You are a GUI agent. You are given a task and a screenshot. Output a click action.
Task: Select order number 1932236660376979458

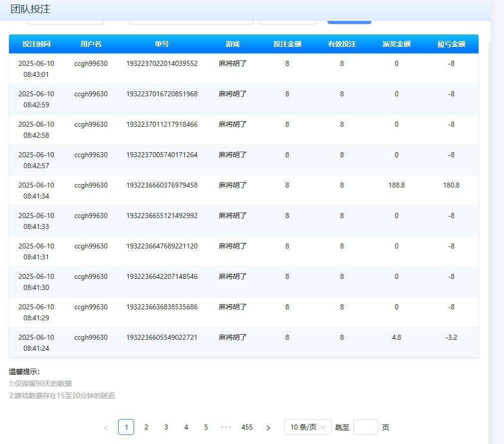(x=162, y=185)
